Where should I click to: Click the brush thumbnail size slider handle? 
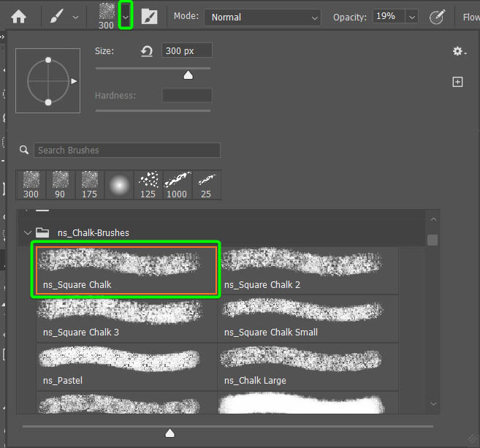tap(170, 433)
